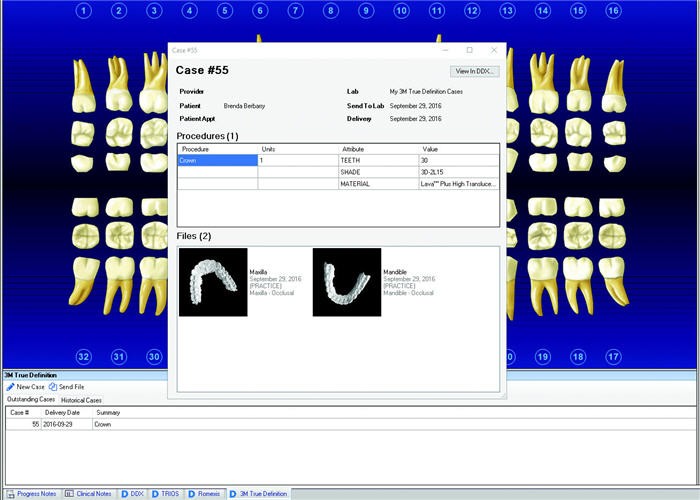700x500 pixels.
Task: Select tooth number 9 circle
Action: 366,10
